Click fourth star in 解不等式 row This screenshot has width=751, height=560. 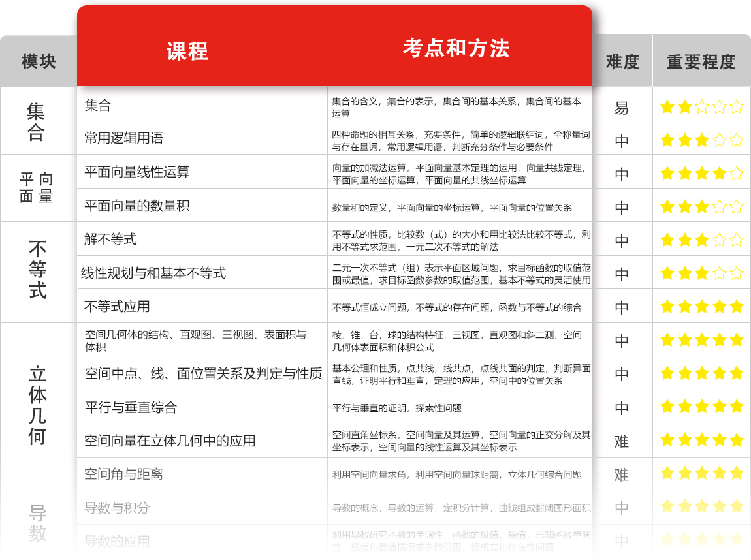720,240
